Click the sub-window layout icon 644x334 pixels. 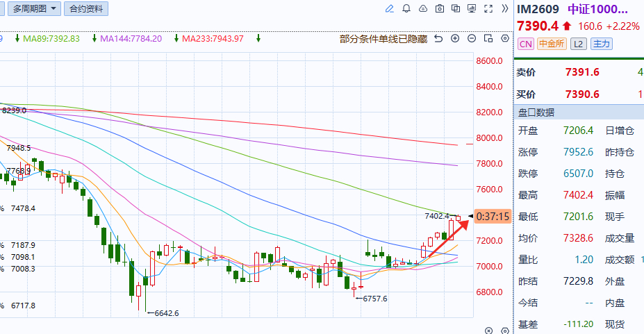[488, 39]
